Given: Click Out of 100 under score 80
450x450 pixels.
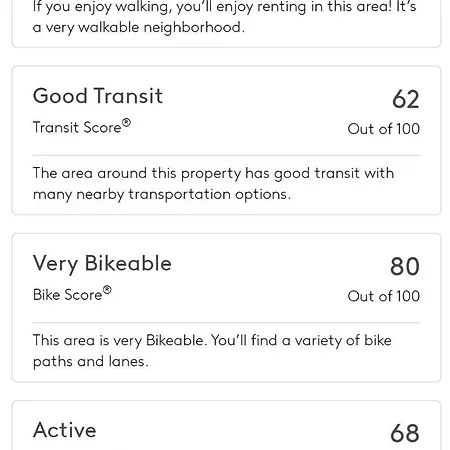Looking at the screenshot, I should [x=383, y=296].
